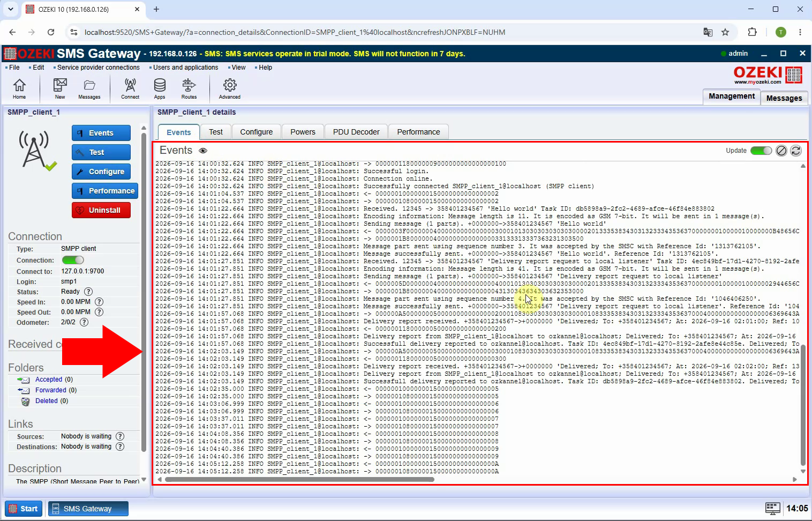Bookmark this page with the star icon
Screen dimensions: 812x521
coord(725,32)
